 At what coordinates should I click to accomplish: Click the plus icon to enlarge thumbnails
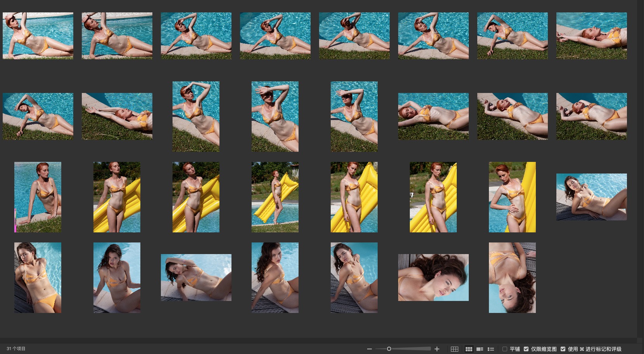pos(437,349)
